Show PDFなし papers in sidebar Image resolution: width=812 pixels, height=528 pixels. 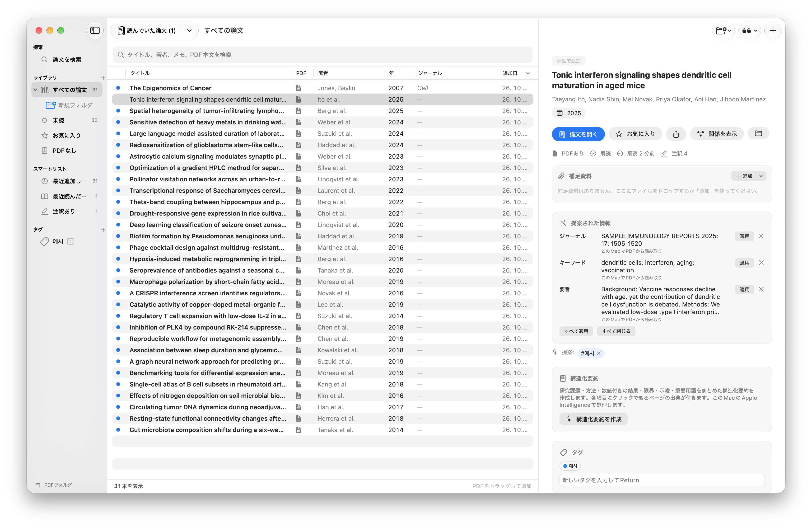click(x=67, y=151)
